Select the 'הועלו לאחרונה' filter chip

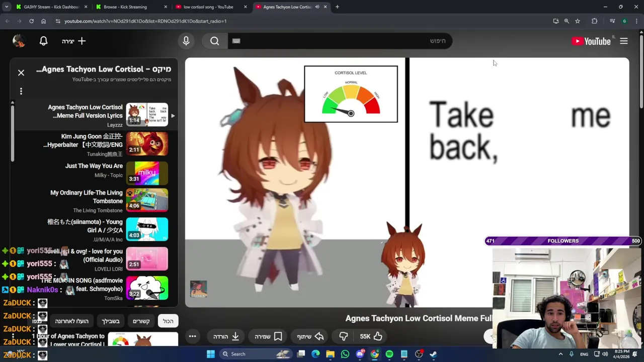tap(71, 321)
